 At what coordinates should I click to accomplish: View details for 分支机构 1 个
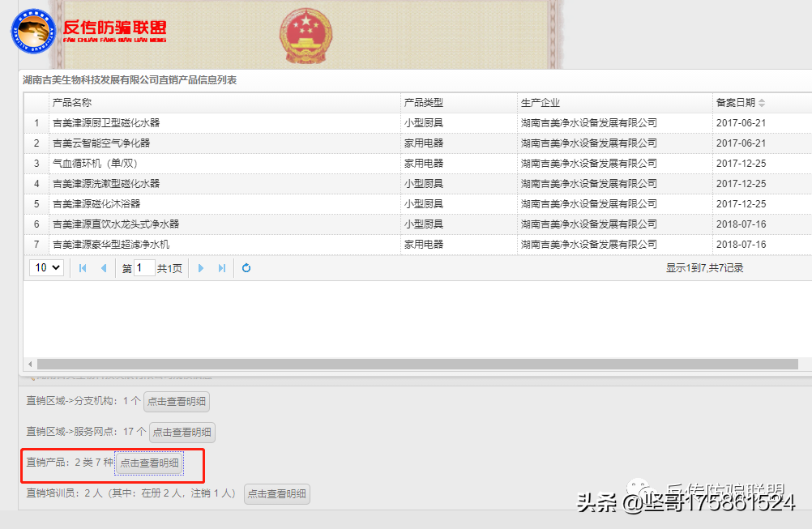click(177, 402)
